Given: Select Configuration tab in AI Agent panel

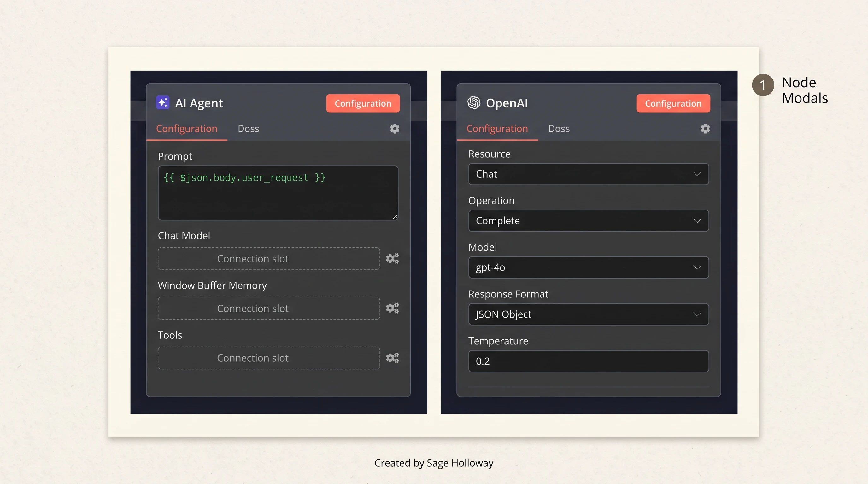Looking at the screenshot, I should click(x=187, y=129).
